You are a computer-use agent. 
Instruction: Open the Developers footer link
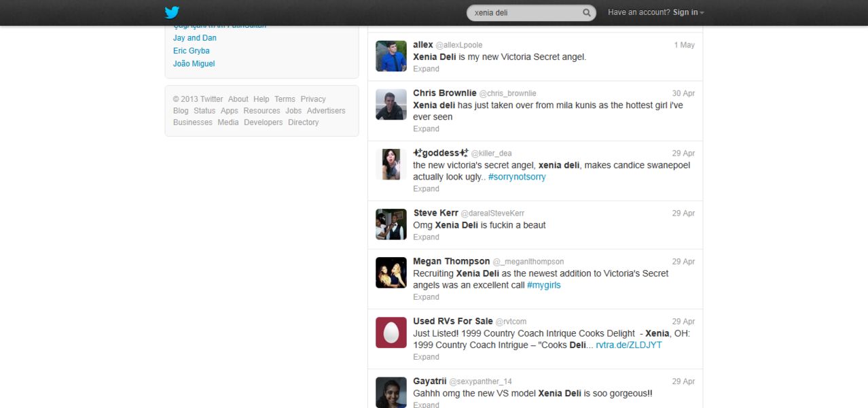point(264,122)
